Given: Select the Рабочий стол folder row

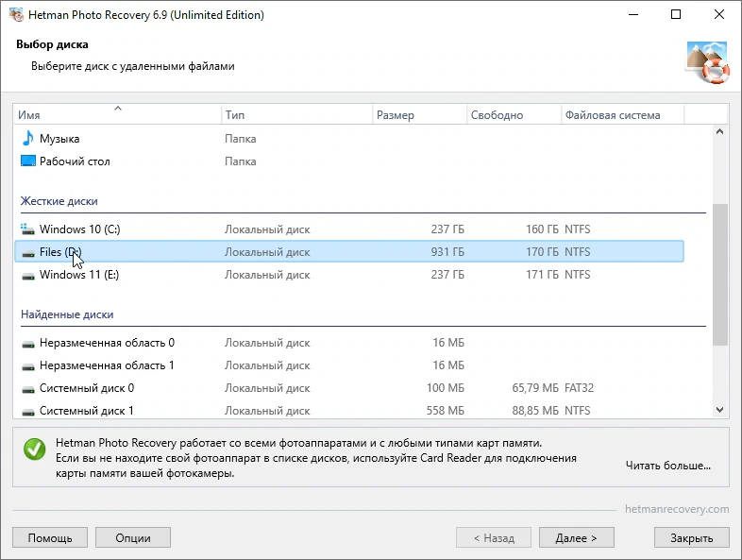Looking at the screenshot, I should pyautogui.click(x=348, y=161).
